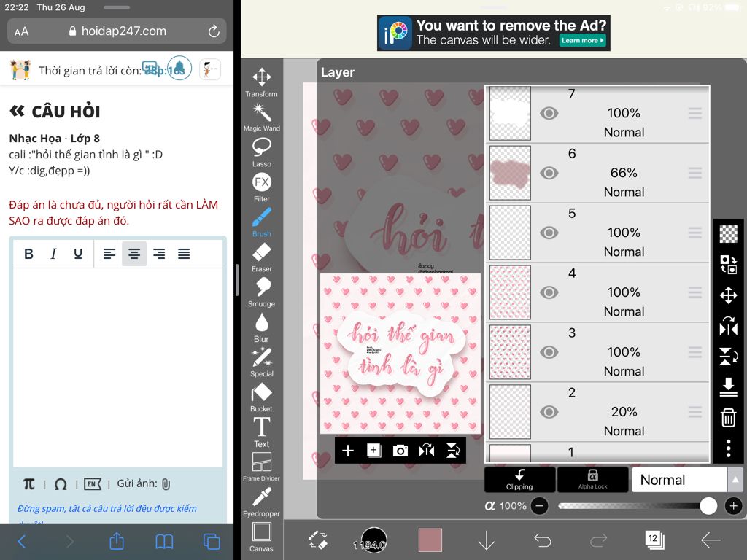Align text right in editor

pos(159,254)
